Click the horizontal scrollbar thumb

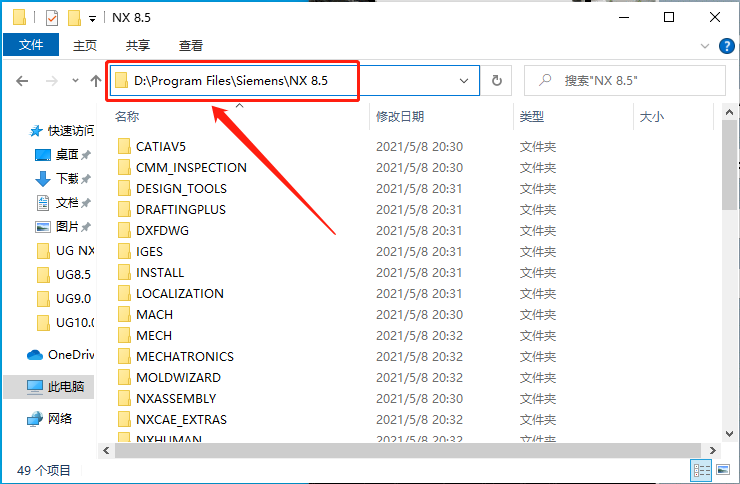(x=408, y=451)
